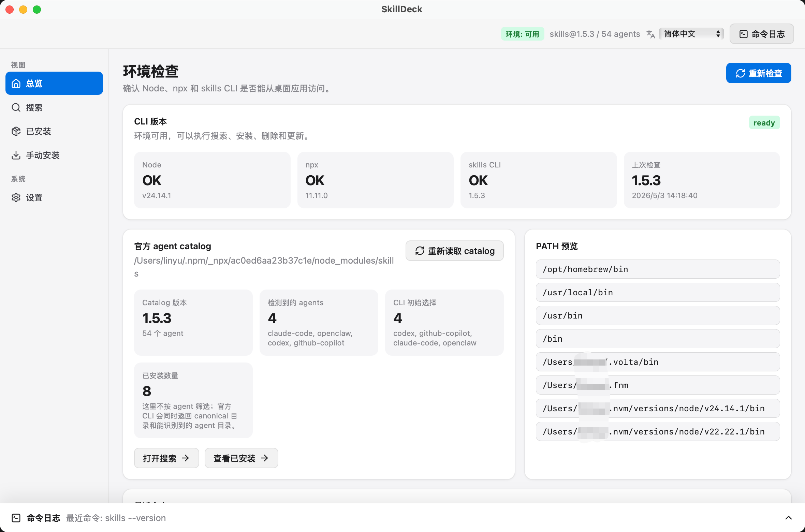The height and width of the screenshot is (532, 805).
Task: Click the macOS yellow minimize button
Action: click(23, 10)
